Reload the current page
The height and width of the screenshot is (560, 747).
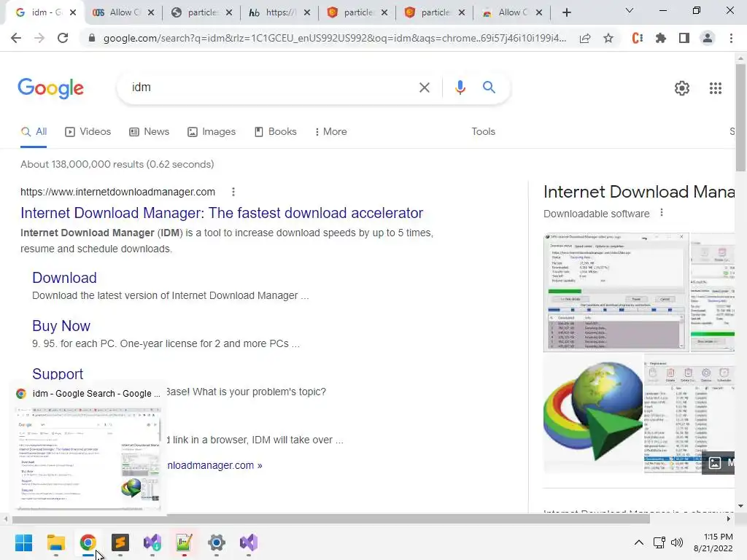tap(63, 38)
